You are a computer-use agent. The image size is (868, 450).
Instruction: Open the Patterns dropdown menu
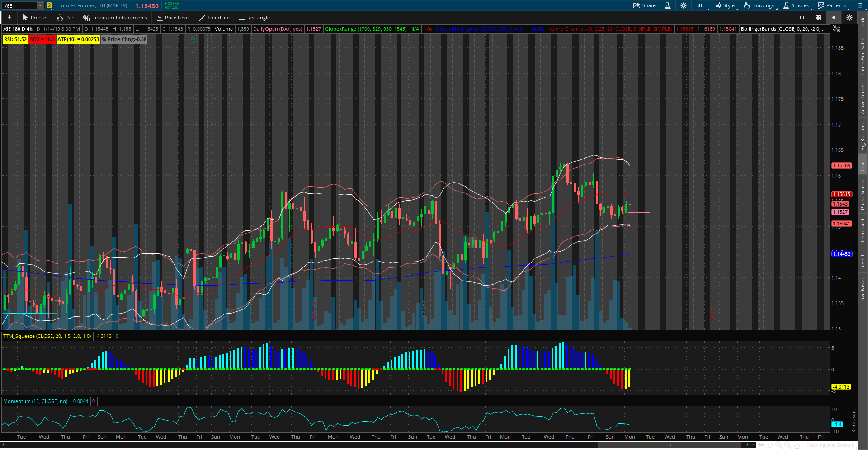[833, 5]
